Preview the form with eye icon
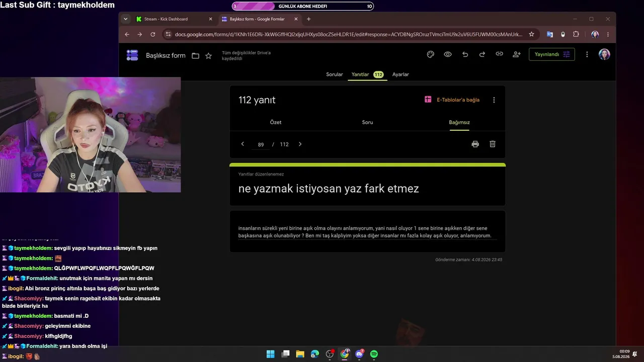Screen dimensions: 644x362 (x=448, y=54)
